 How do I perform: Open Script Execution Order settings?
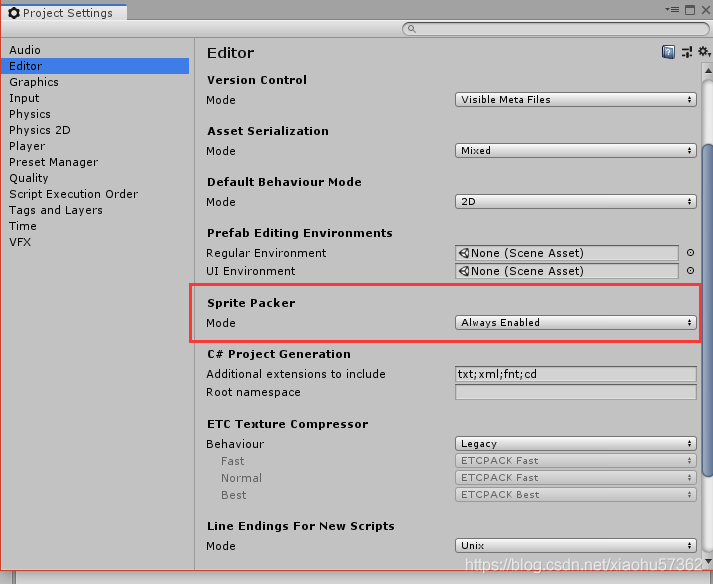coord(95,194)
